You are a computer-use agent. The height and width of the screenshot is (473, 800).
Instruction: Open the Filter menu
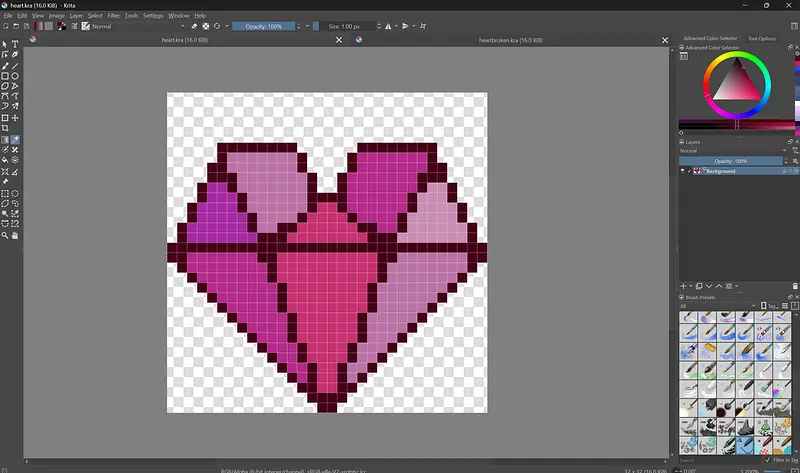pos(113,16)
